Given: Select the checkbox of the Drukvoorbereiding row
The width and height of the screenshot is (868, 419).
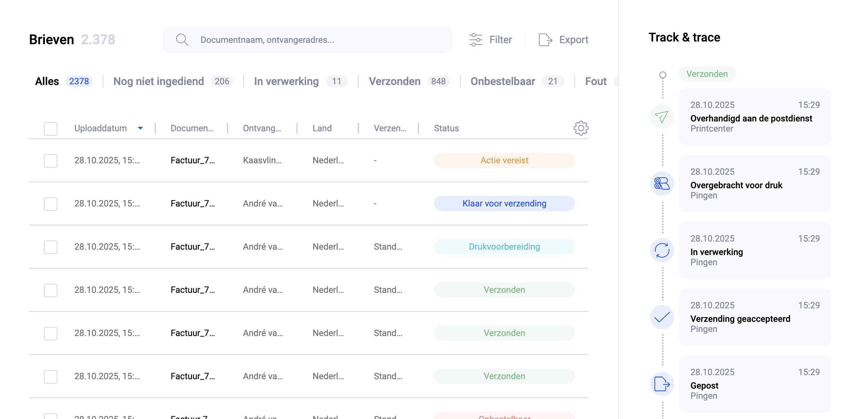Looking at the screenshot, I should [x=50, y=247].
